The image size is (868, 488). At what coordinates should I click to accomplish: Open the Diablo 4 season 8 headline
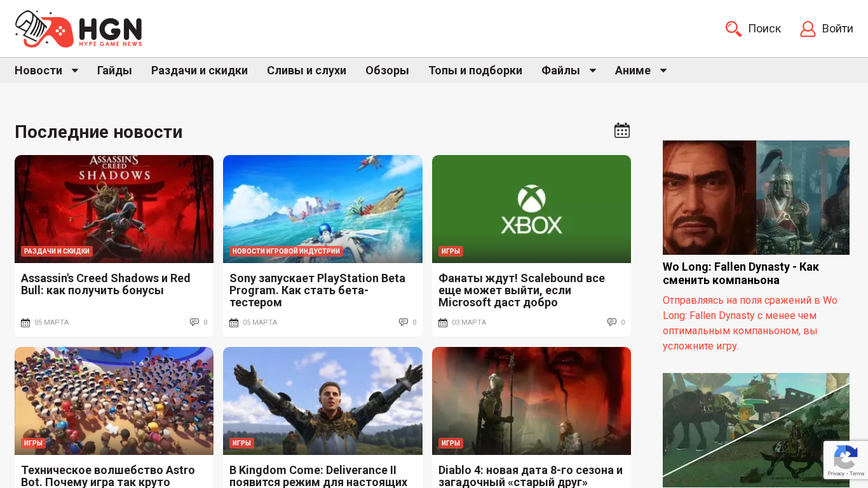click(531, 476)
